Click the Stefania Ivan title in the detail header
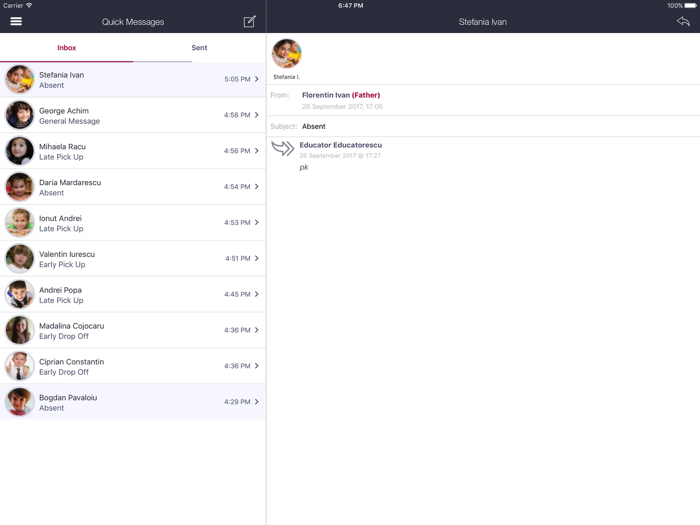This screenshot has width=700, height=525. pos(483,22)
